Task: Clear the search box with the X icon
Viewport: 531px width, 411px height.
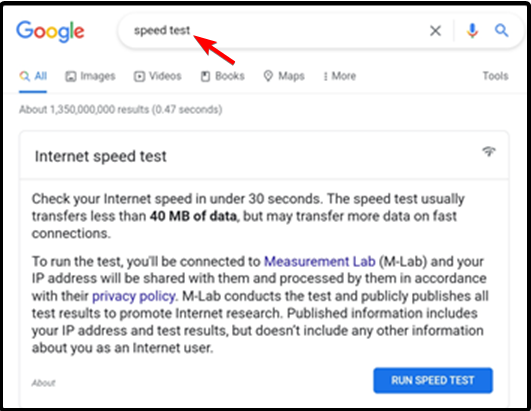Action: coord(435,31)
